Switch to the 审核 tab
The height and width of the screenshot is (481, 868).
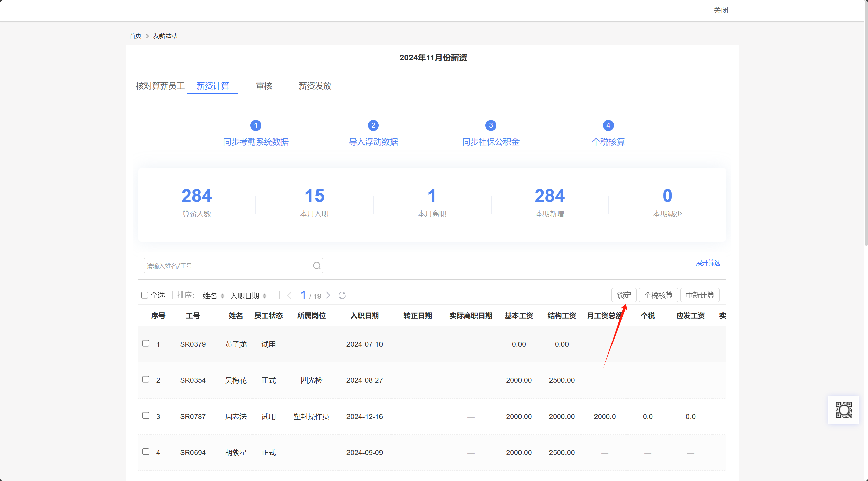pos(264,86)
